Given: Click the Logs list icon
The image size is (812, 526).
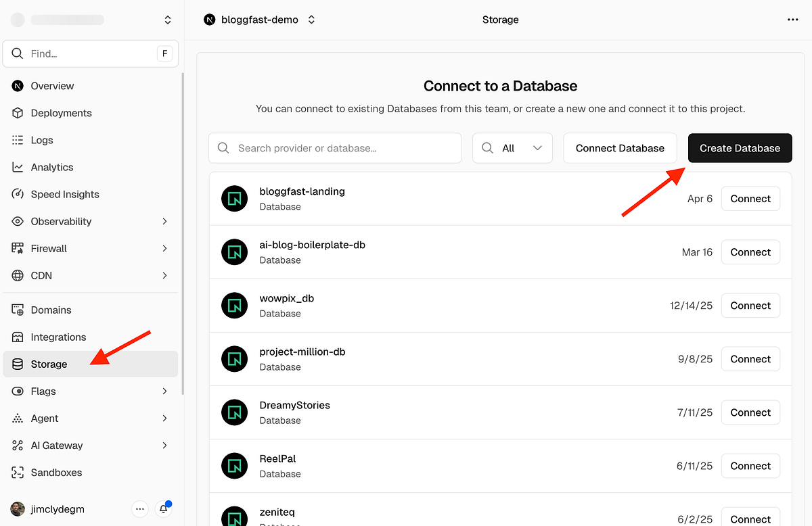Looking at the screenshot, I should (x=18, y=140).
